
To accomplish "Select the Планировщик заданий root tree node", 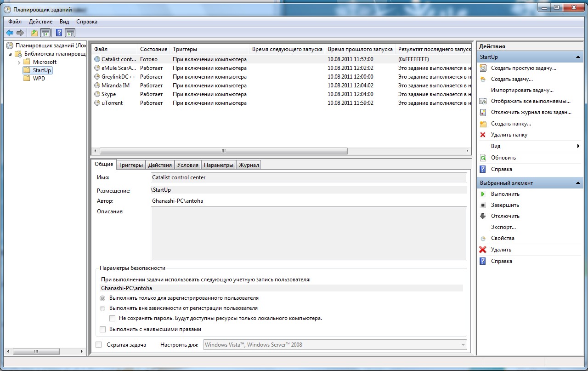I will (x=51, y=46).
